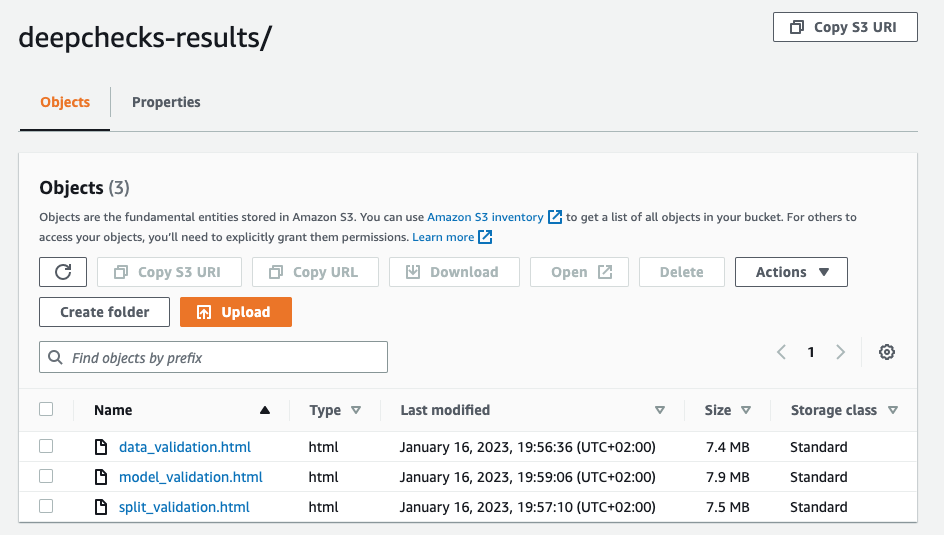The height and width of the screenshot is (535, 944).
Task: Open the split_validation.html file link
Action: point(184,507)
